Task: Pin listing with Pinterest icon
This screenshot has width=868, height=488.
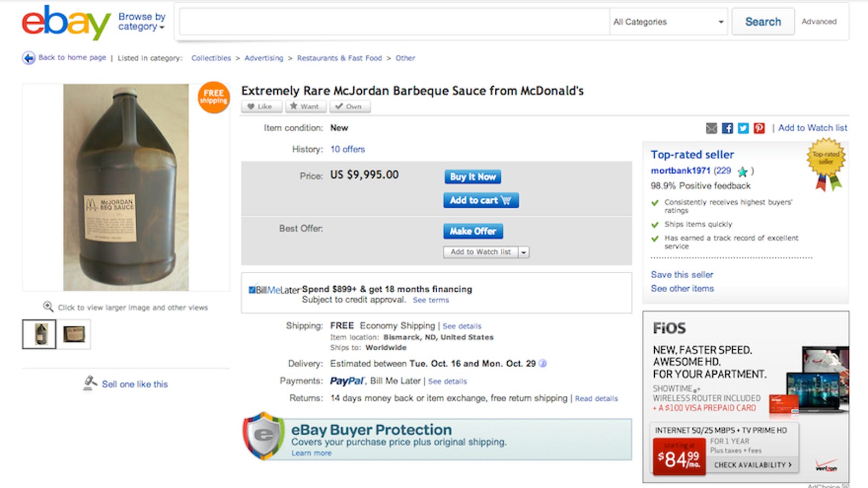Action: point(759,128)
